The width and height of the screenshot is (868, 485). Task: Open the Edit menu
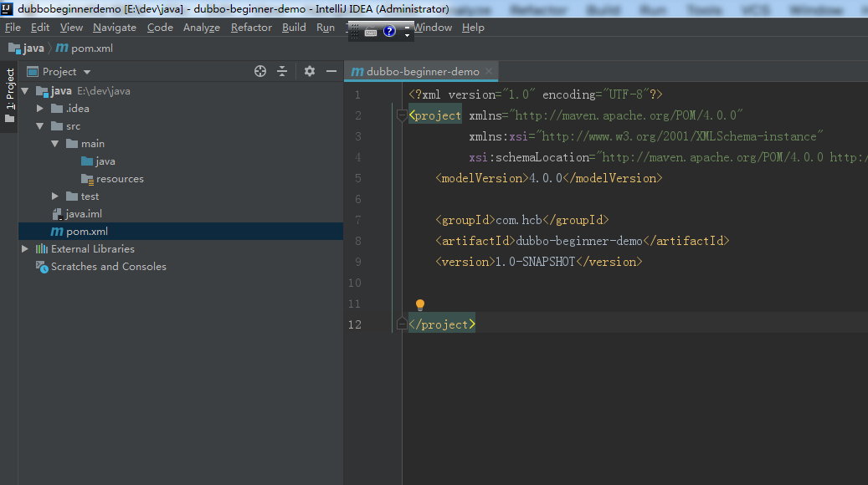click(40, 27)
